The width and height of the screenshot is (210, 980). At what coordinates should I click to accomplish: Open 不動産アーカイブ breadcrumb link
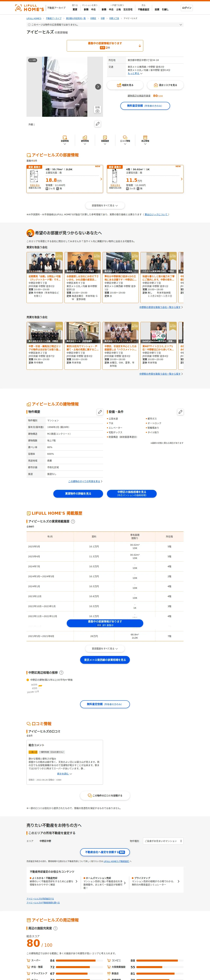coord(54,18)
